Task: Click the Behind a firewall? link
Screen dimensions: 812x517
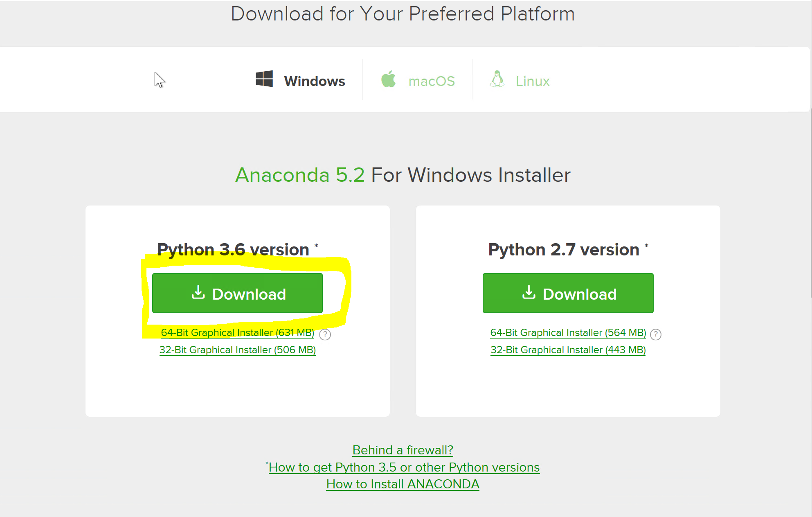Action: point(402,450)
